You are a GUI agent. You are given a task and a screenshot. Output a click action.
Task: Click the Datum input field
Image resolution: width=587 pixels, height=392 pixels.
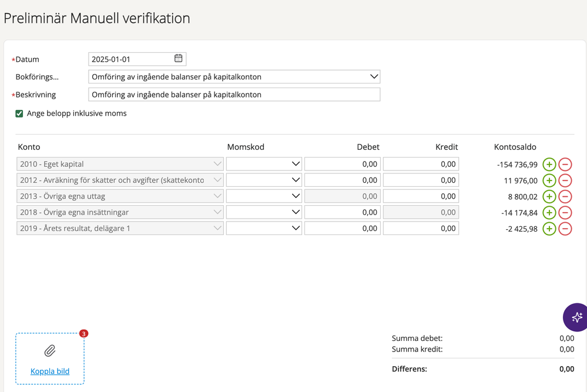pos(130,59)
